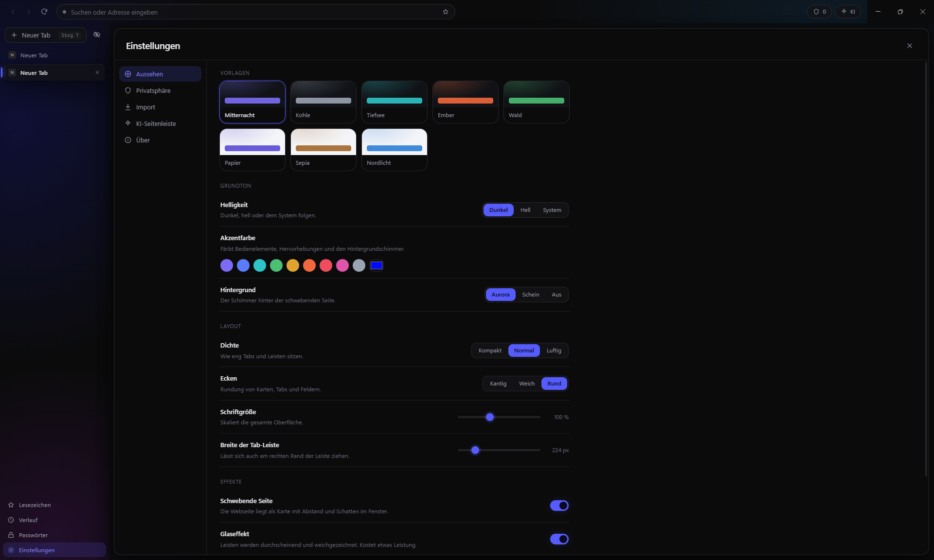Set Ecken to Kantig

tap(498, 384)
